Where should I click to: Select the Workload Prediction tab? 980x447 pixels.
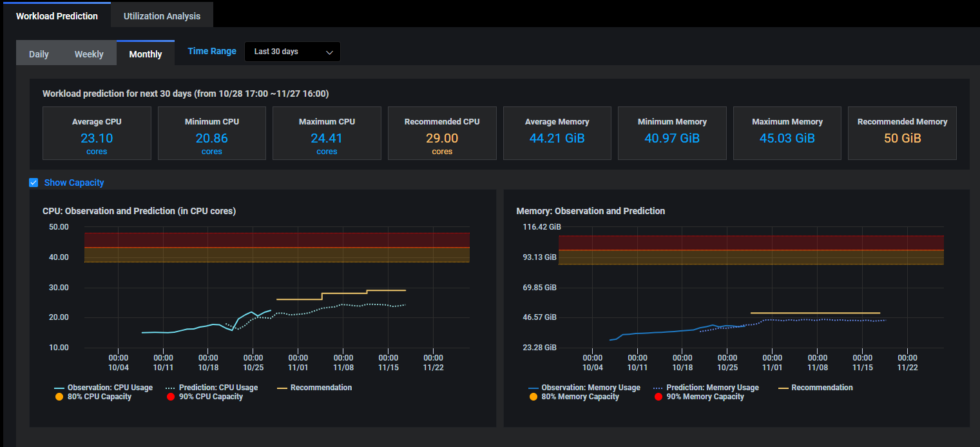57,16
